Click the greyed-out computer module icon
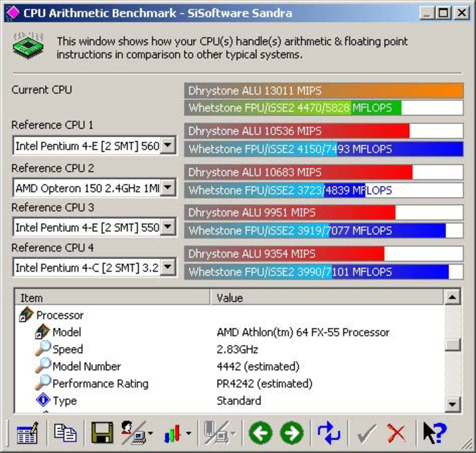 pos(217,433)
